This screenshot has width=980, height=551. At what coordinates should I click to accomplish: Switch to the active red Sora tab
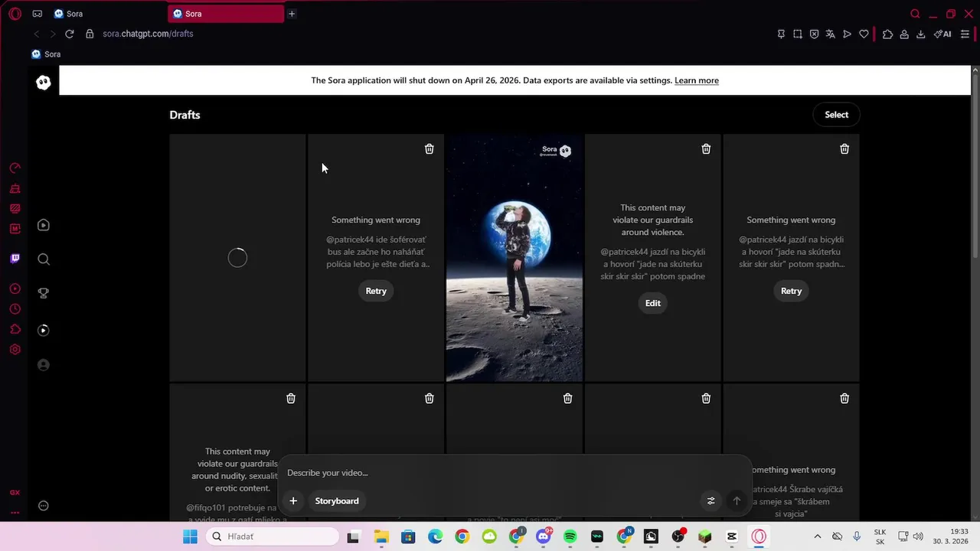point(226,14)
